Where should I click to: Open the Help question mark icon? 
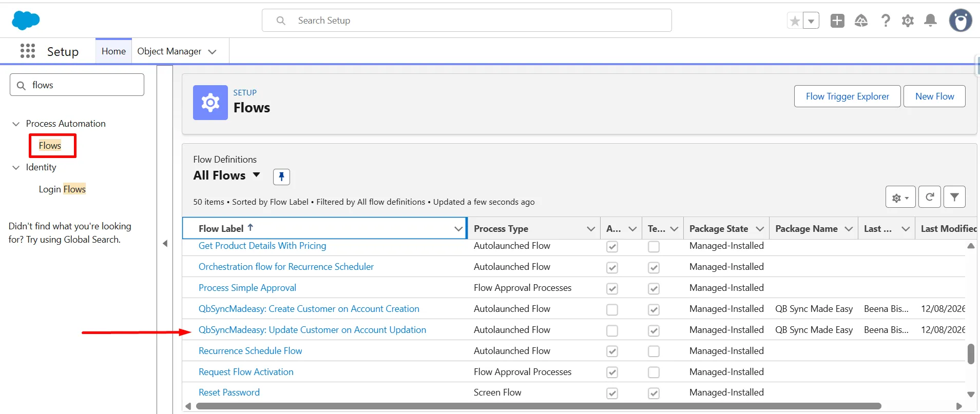click(x=886, y=21)
